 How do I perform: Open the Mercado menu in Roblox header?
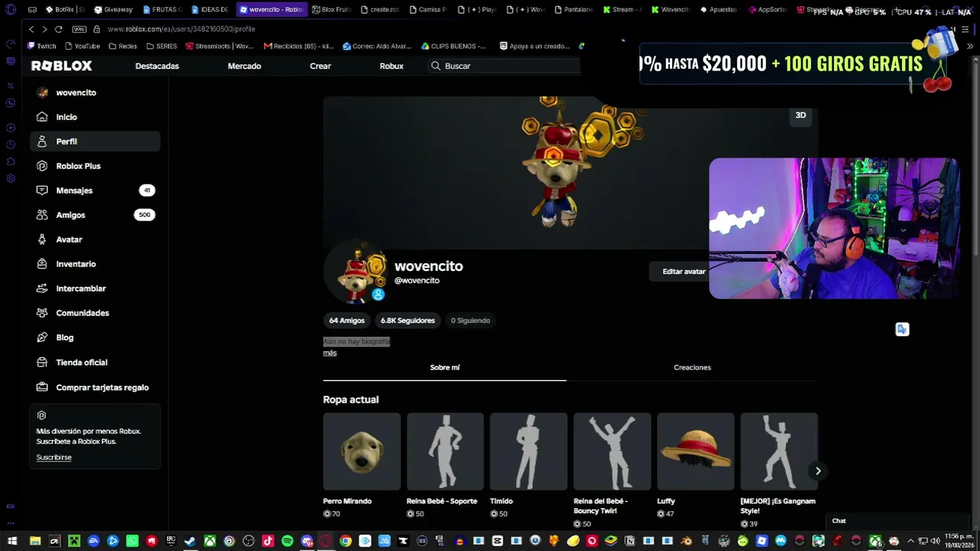(x=244, y=66)
